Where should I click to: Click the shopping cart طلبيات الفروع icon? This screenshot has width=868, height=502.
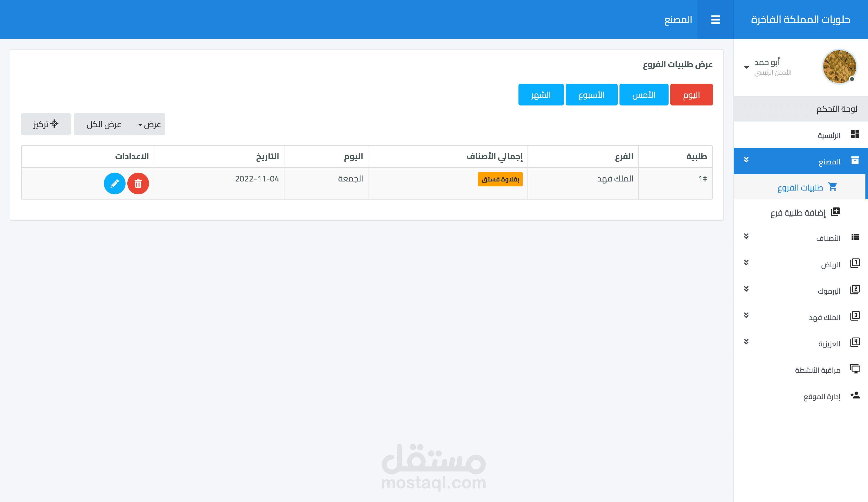[833, 187]
